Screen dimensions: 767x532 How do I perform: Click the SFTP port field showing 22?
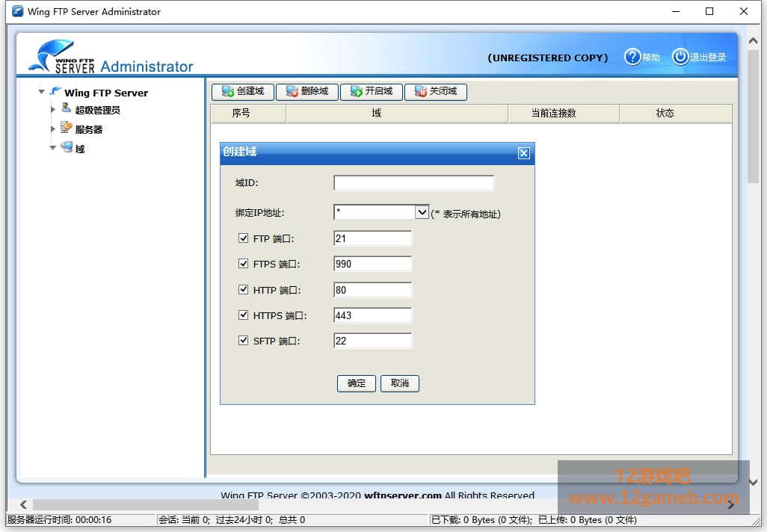click(x=372, y=340)
